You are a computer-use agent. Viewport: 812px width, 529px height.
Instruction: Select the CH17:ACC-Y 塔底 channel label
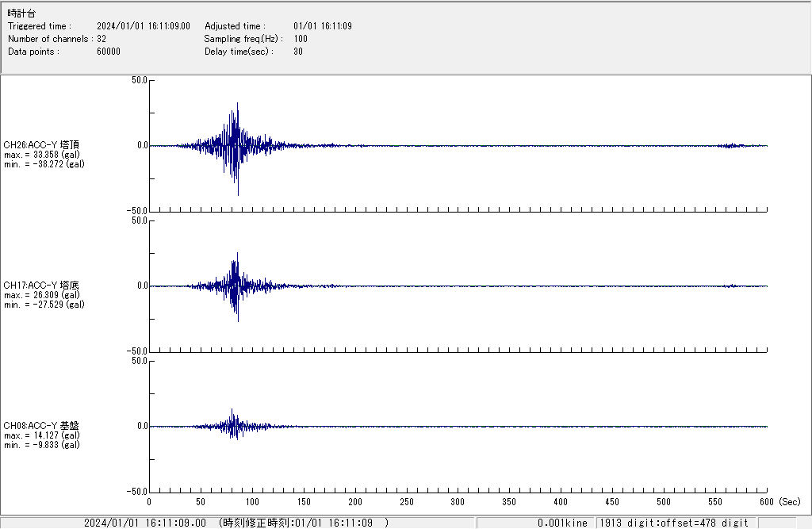[41, 286]
